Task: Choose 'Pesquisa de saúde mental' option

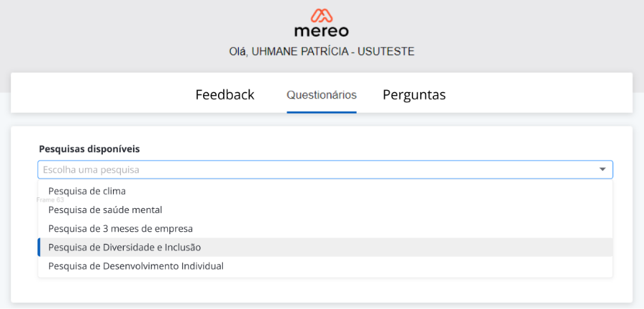Action: 105,210
